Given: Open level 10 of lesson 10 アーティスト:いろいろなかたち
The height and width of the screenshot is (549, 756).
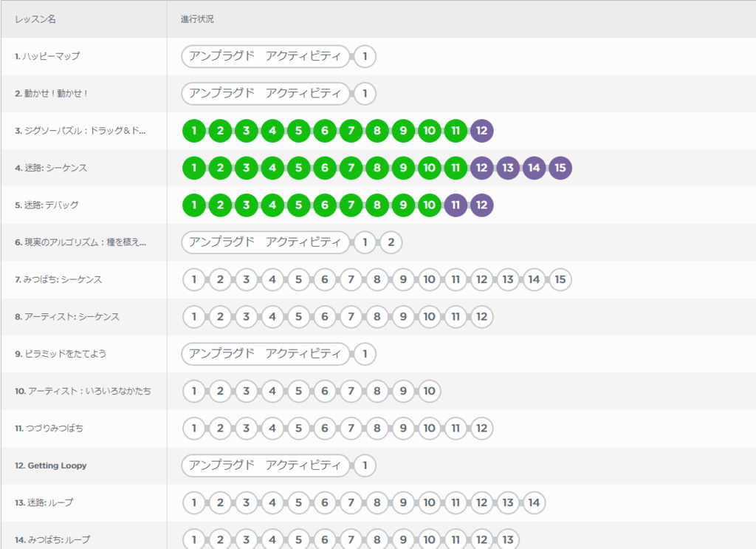Looking at the screenshot, I should point(429,391).
